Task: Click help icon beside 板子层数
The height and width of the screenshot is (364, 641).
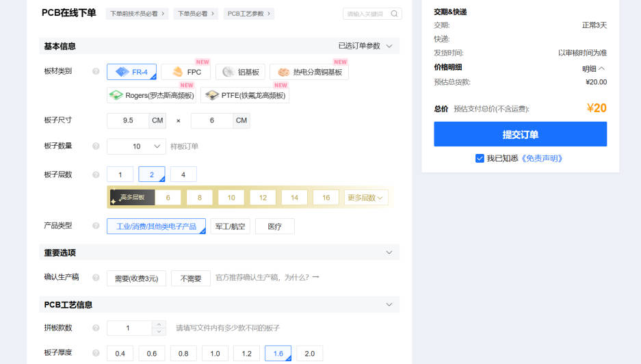Action: [96, 174]
